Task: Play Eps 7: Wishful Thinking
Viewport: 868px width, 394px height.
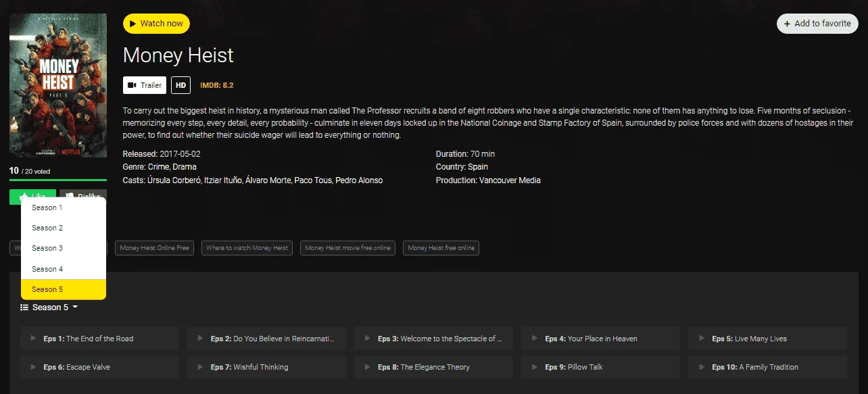Action: (x=266, y=367)
